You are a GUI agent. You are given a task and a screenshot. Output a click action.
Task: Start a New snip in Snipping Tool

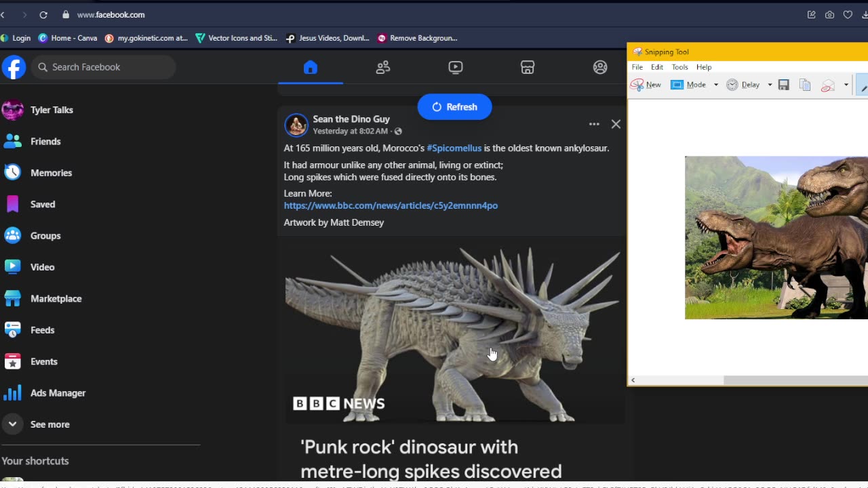coord(646,85)
